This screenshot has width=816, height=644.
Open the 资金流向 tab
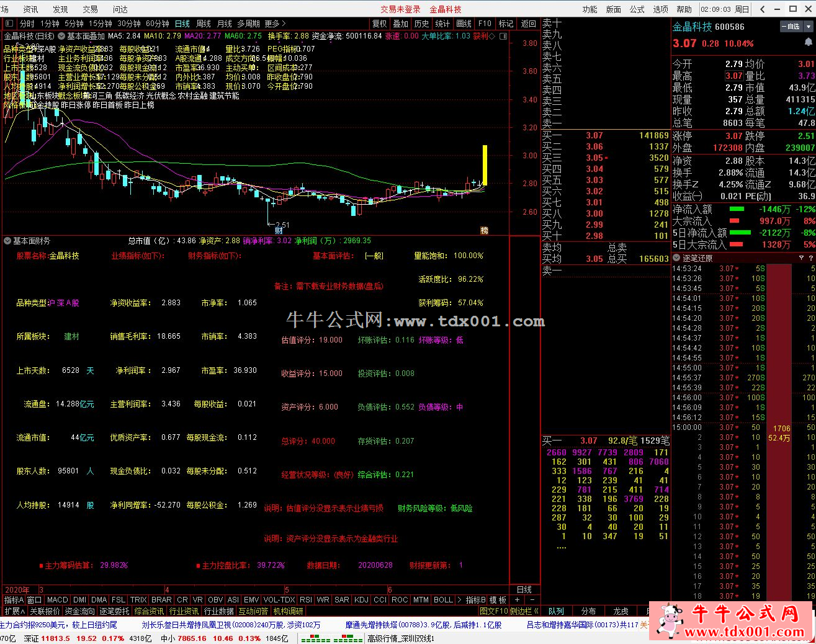tap(79, 611)
